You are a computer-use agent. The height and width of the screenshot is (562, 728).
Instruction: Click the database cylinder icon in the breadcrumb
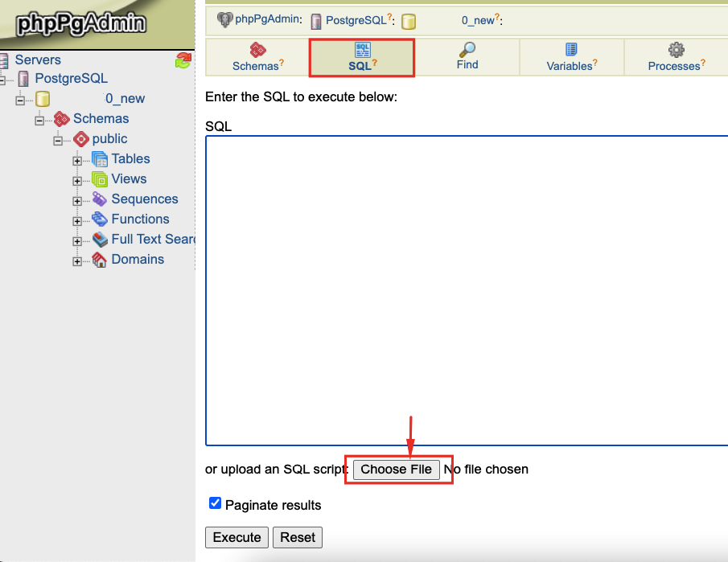(409, 22)
